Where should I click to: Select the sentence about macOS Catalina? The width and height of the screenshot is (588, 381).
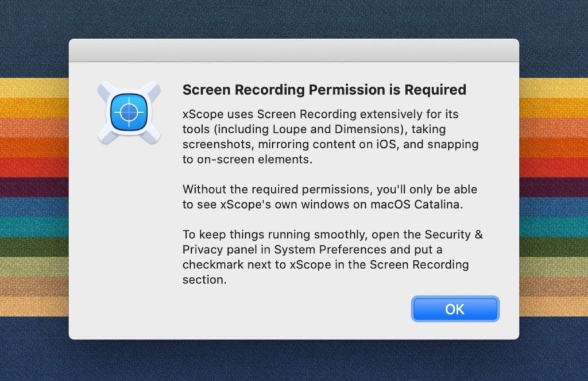tap(328, 197)
